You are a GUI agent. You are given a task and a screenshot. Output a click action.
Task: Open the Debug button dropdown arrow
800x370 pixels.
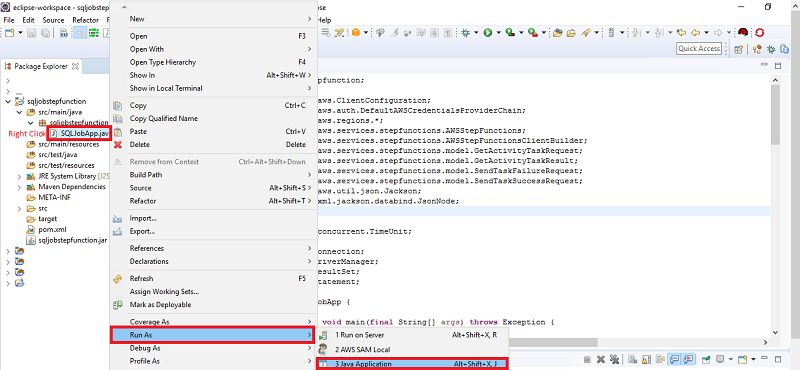[476, 33]
